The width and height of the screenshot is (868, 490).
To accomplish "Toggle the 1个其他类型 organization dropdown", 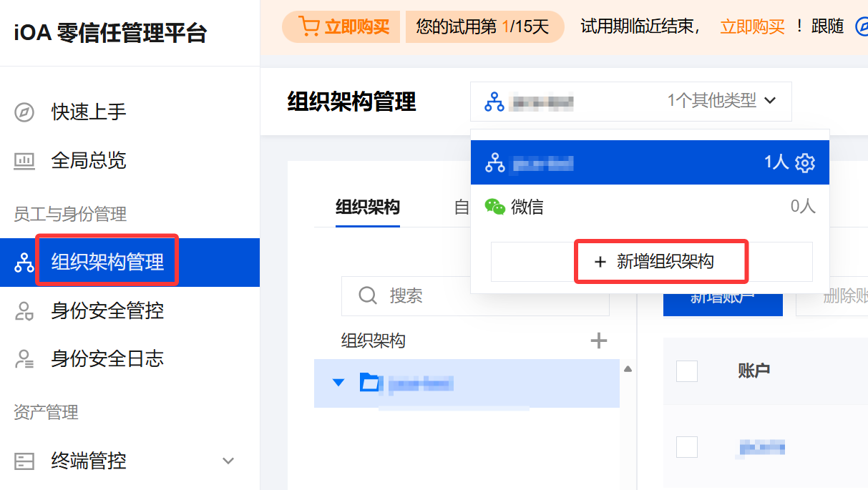I will 631,102.
